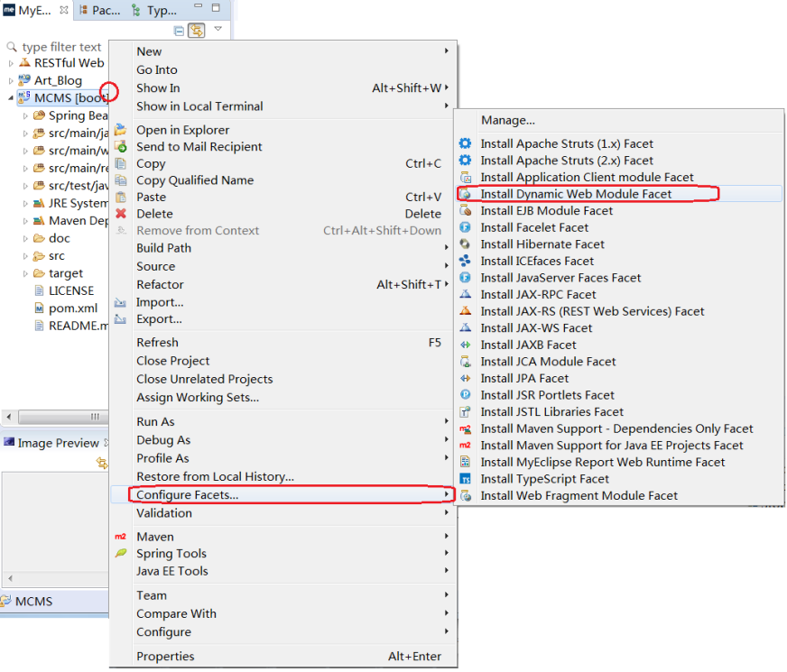Click the red Delete X icon
This screenshot has height=672, width=787.
tap(120, 214)
